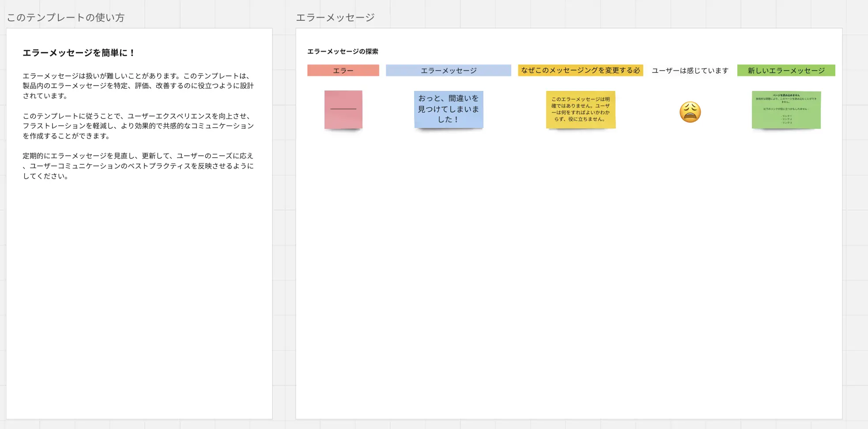The height and width of the screenshot is (429, 868).
Task: Click the grid canvas gap between both frames
Action: 284,221
